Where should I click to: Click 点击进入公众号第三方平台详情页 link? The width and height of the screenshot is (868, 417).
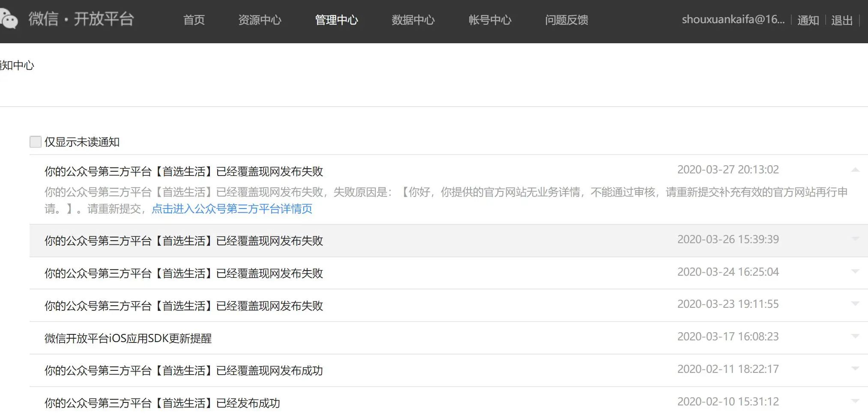pos(232,209)
